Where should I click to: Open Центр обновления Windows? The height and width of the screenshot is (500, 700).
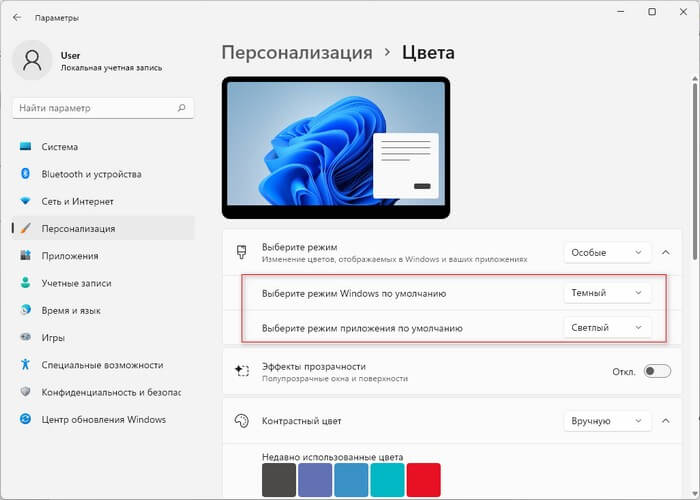104,419
